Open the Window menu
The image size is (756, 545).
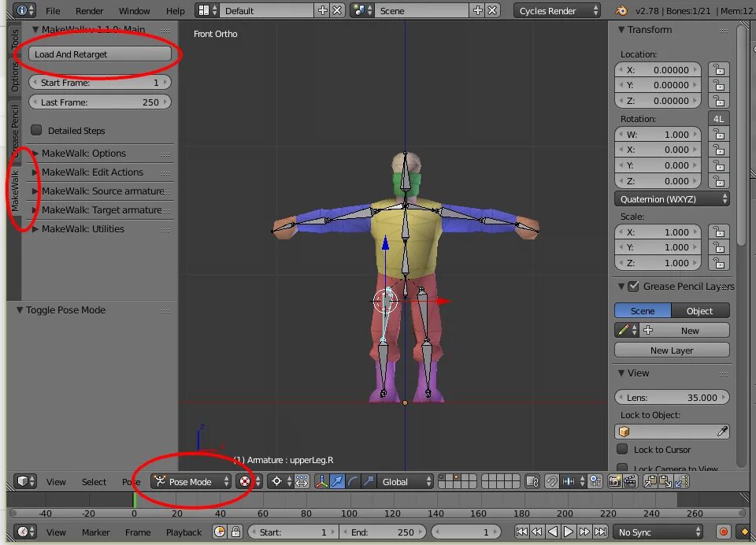pyautogui.click(x=134, y=10)
